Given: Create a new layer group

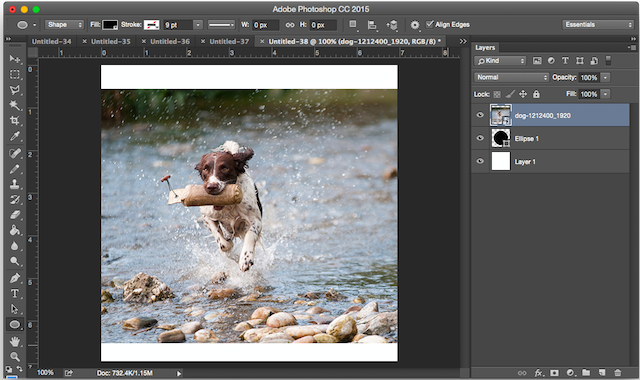Looking at the screenshot, I should point(586,373).
